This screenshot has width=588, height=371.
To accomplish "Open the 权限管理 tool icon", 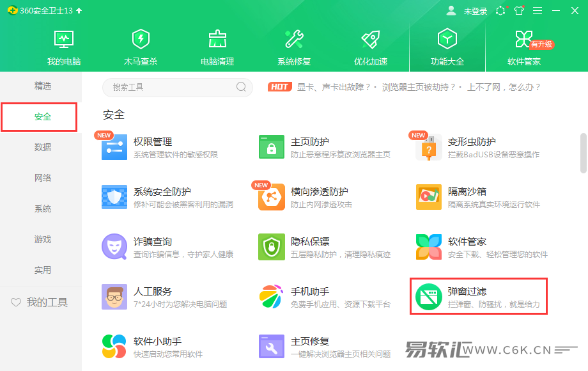I will coord(114,147).
